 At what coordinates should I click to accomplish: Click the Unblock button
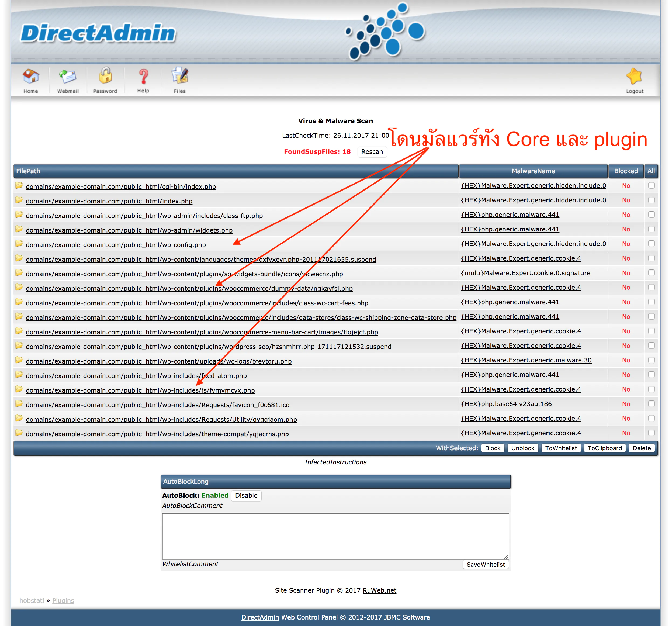point(522,448)
